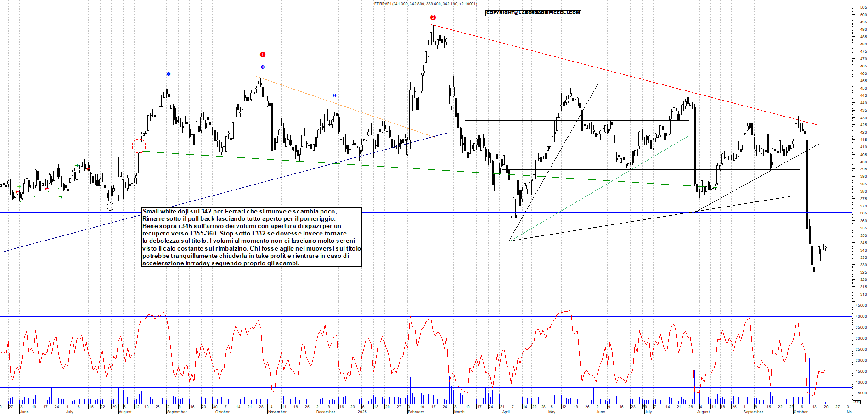Click the October label at the right end of the time axis

click(800, 412)
